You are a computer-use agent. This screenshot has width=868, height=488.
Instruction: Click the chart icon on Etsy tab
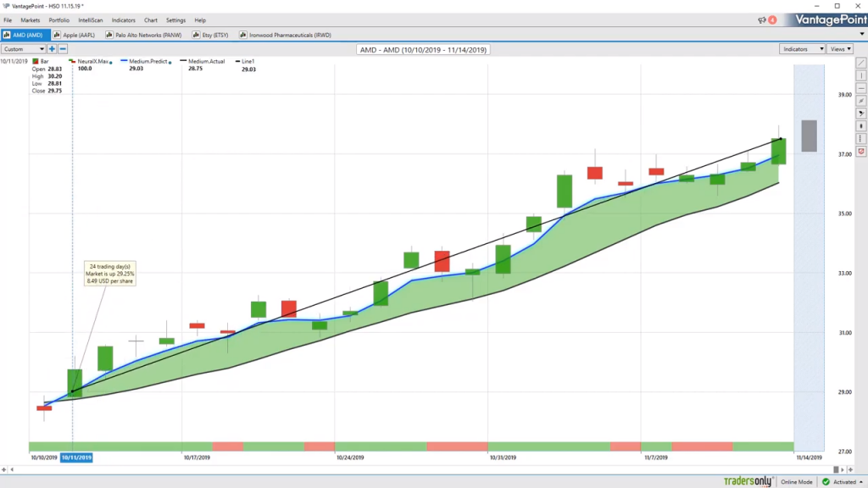pyautogui.click(x=196, y=35)
